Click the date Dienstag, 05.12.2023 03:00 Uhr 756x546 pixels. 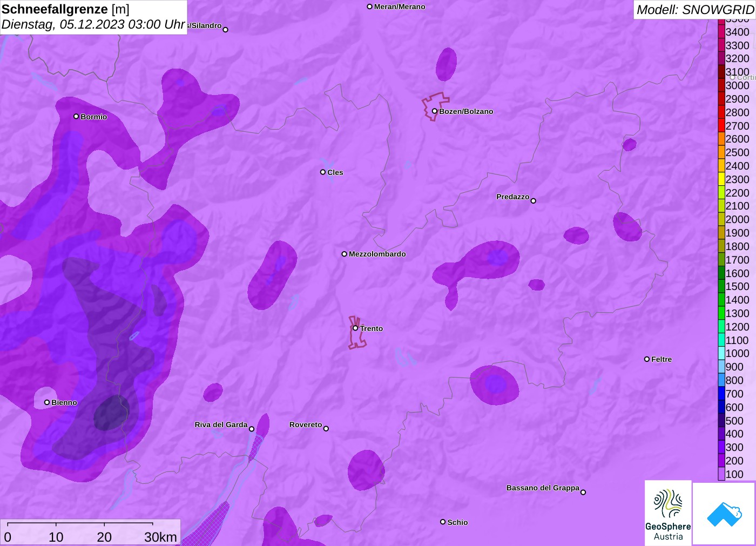point(93,24)
